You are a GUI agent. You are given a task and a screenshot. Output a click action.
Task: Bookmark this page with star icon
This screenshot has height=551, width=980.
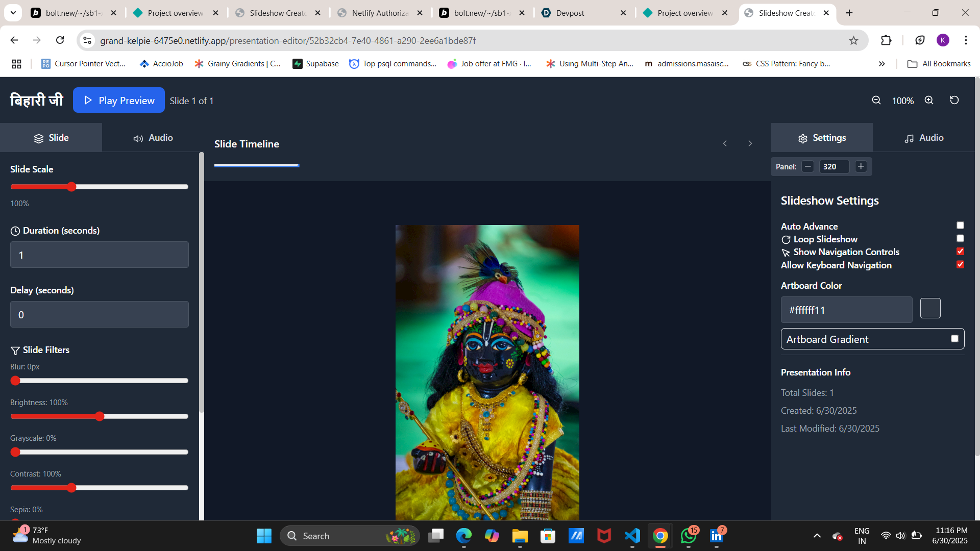853,40
